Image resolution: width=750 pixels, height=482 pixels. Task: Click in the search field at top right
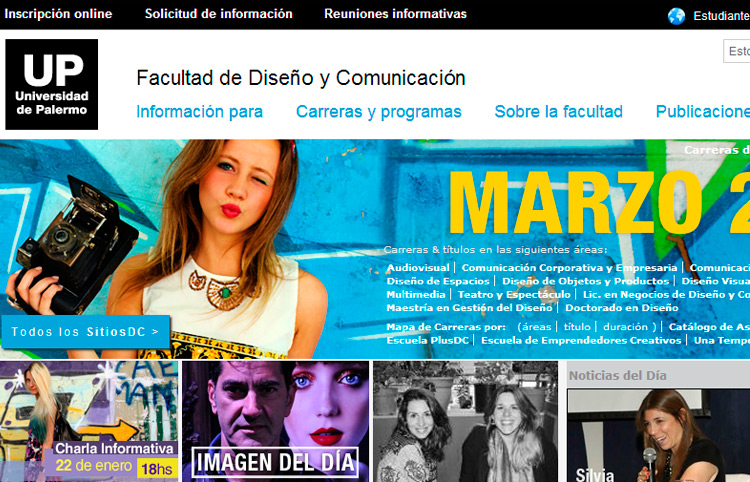[738, 51]
